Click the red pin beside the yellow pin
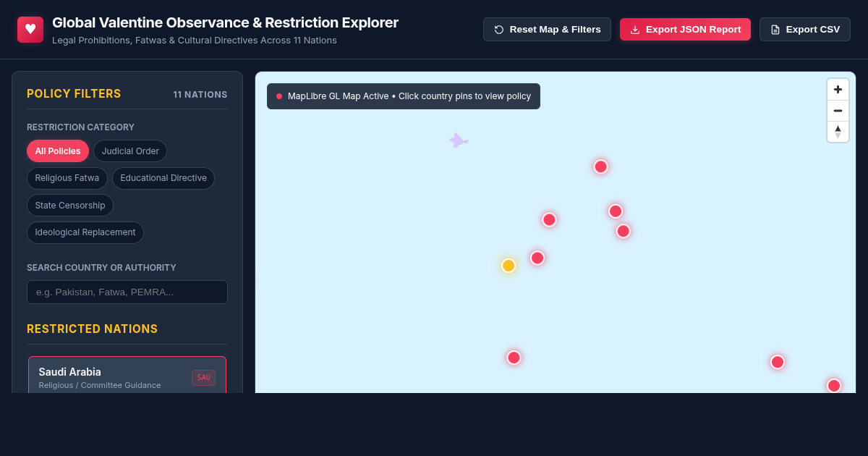868x456 pixels. pyautogui.click(x=537, y=258)
